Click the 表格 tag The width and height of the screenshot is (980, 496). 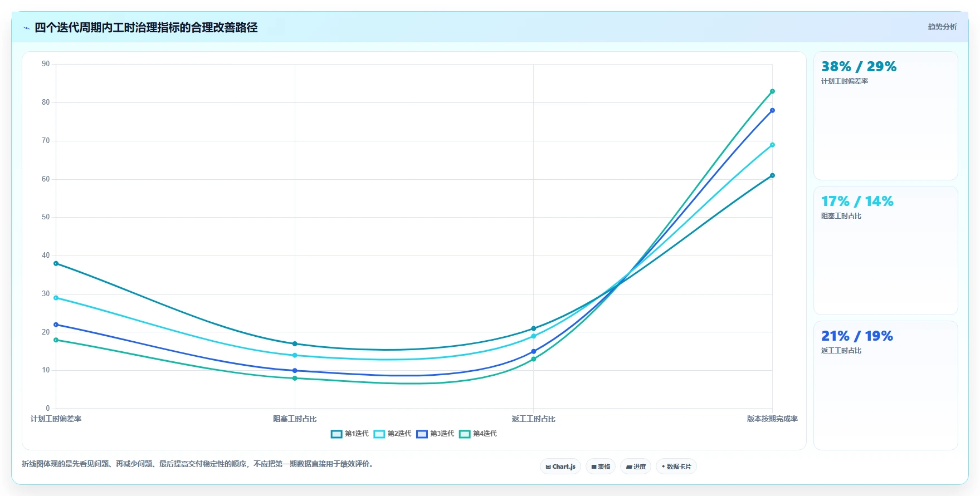tap(601, 466)
